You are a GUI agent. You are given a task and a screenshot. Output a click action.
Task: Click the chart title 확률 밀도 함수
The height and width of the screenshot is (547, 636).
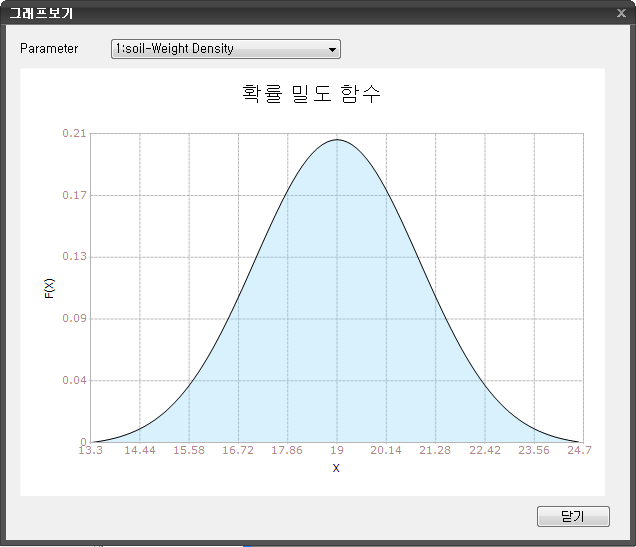coord(311,94)
